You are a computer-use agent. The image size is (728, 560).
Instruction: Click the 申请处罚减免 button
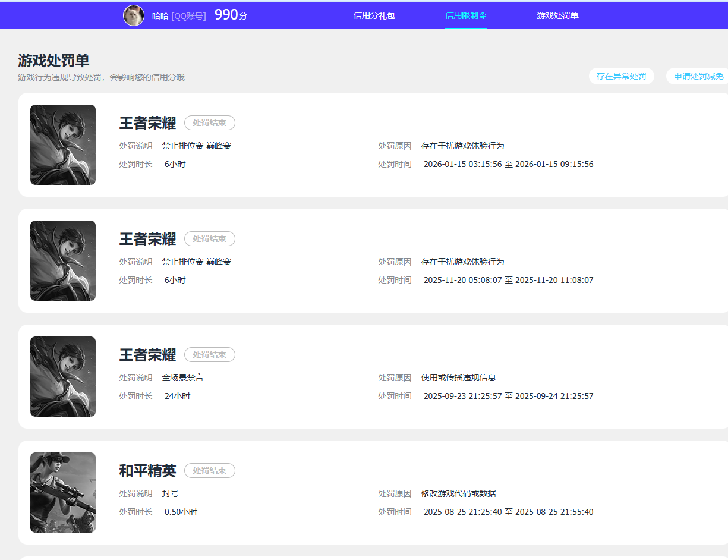point(698,76)
